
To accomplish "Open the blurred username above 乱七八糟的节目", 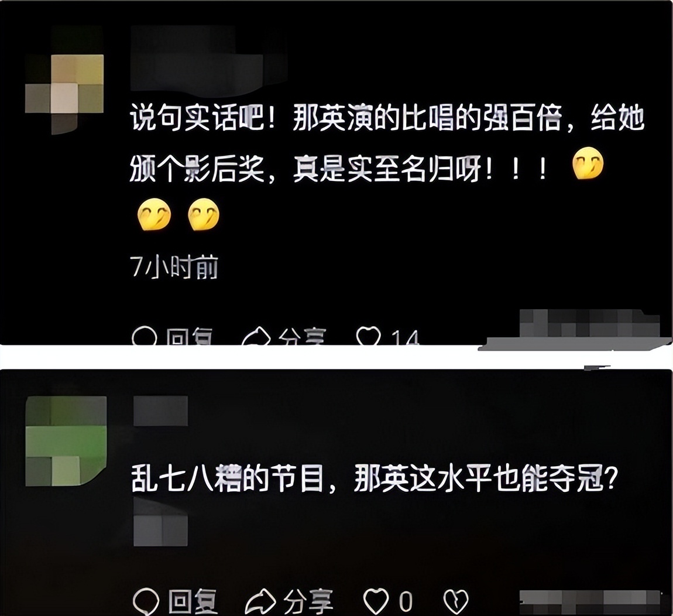I will click(x=160, y=411).
